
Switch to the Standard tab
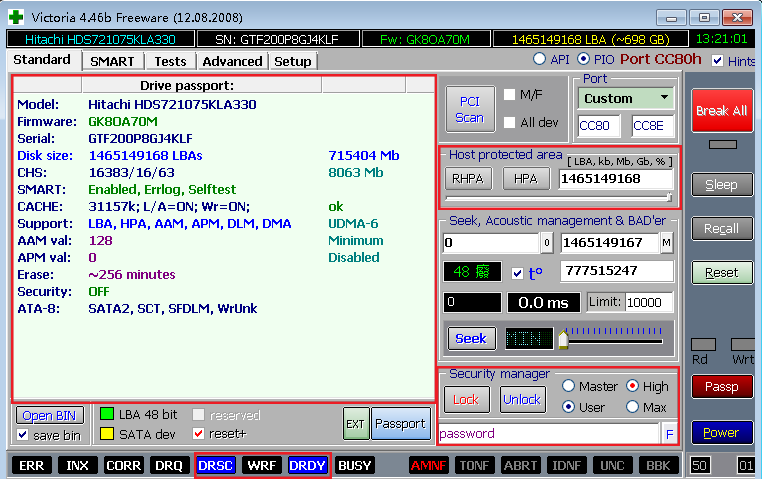(x=42, y=60)
